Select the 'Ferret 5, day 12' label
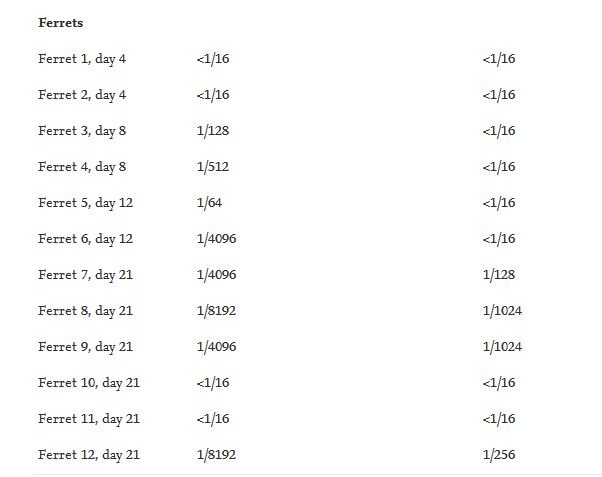The image size is (602, 477). coord(85,203)
